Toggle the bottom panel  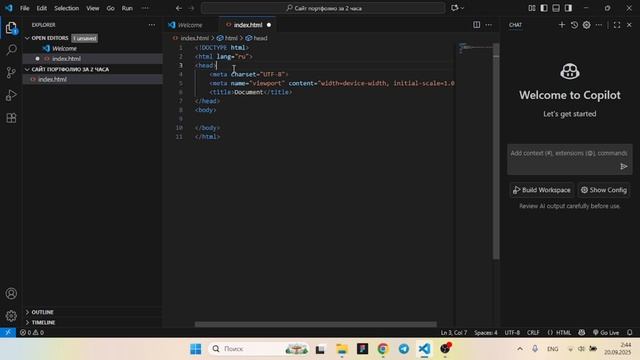pyautogui.click(x=556, y=8)
